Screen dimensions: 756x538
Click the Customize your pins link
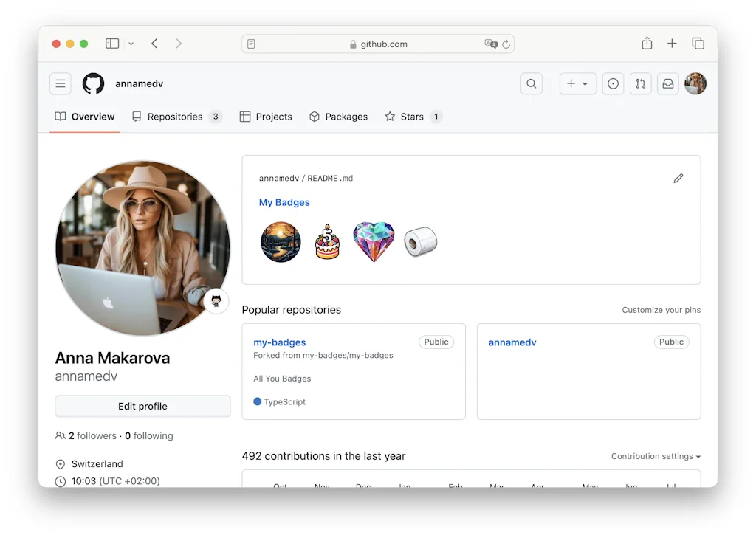pyautogui.click(x=661, y=310)
